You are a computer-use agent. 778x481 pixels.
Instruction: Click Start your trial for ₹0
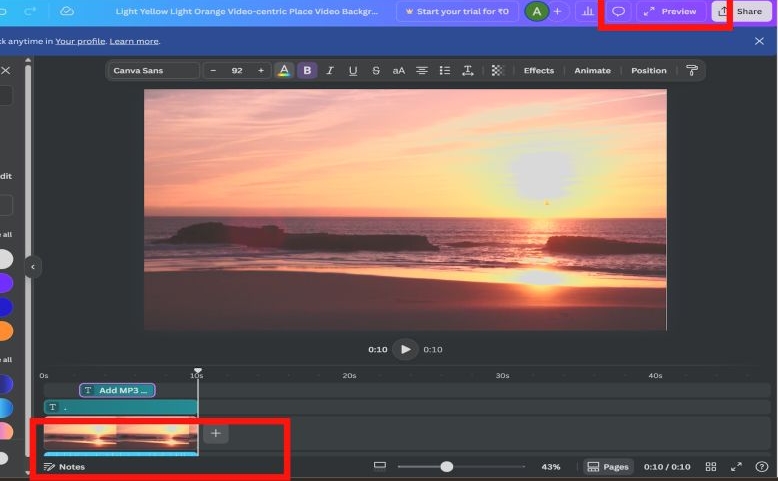(457, 11)
